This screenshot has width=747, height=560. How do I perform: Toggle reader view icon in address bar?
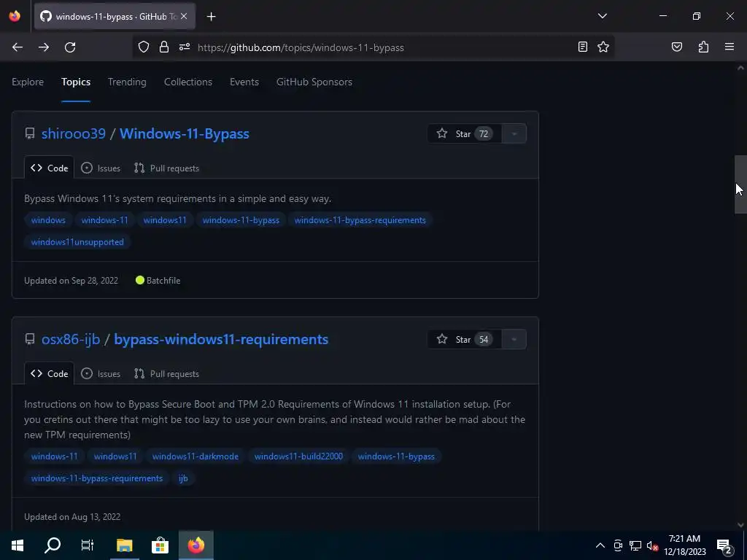point(583,47)
